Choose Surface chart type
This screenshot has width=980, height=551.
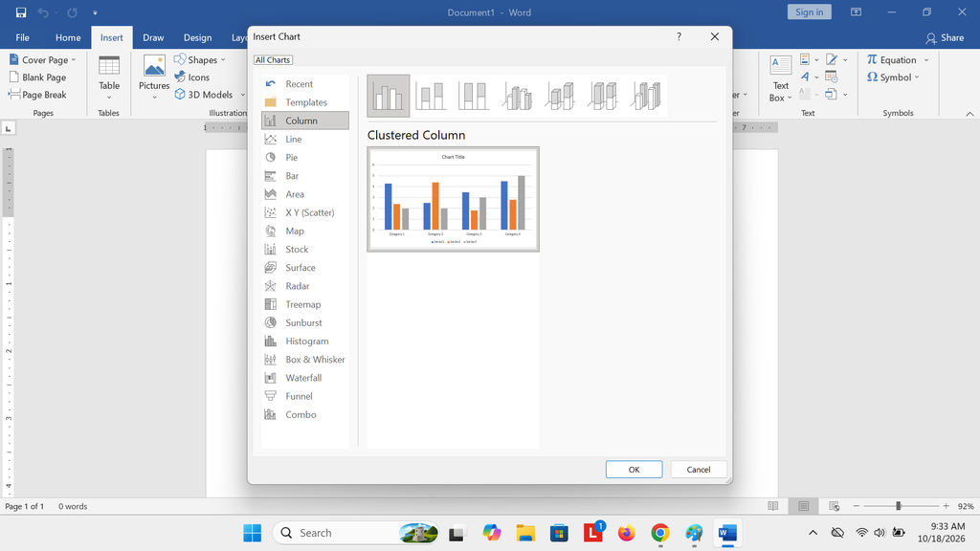(305, 268)
